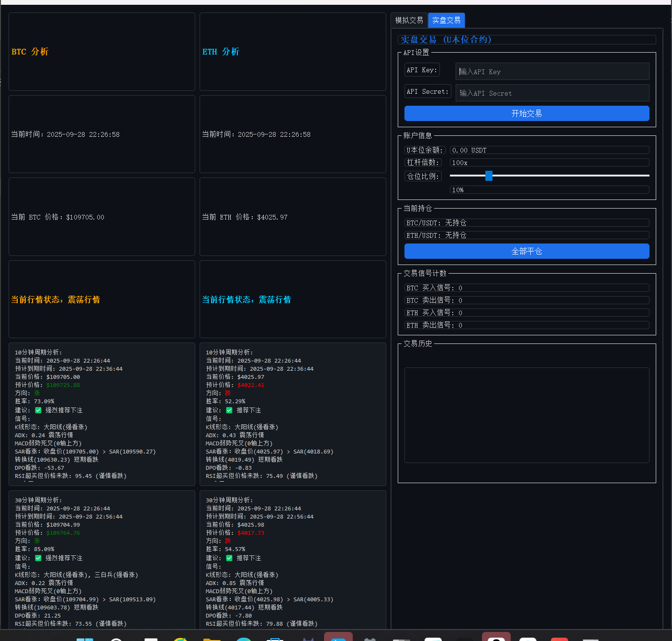672x641 pixels.
Task: Open the Windows Start menu
Action: (85, 638)
